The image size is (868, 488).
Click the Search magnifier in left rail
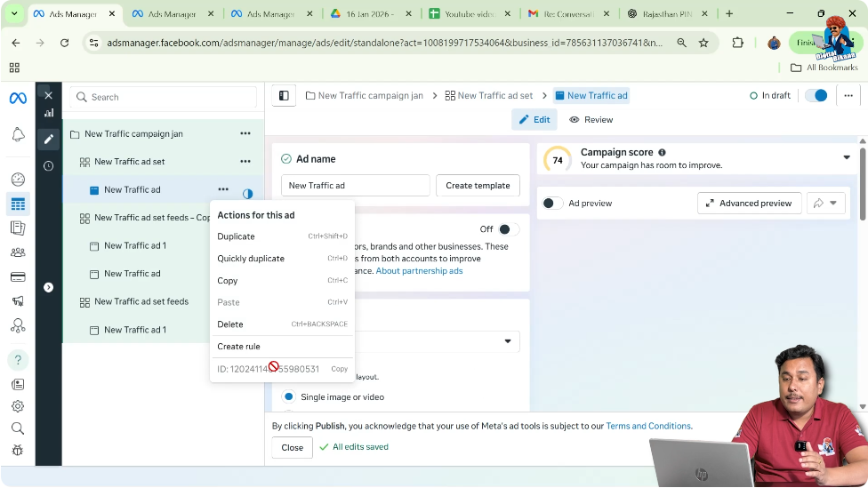point(18,428)
